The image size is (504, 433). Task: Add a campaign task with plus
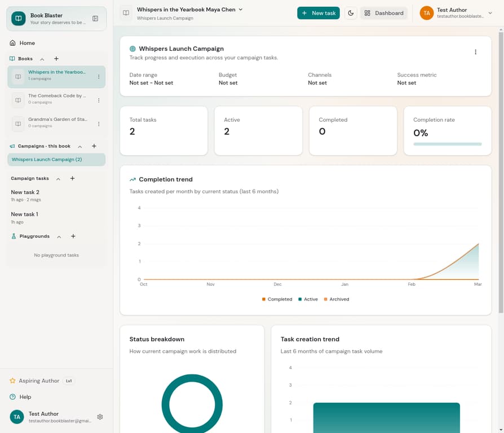(x=72, y=179)
